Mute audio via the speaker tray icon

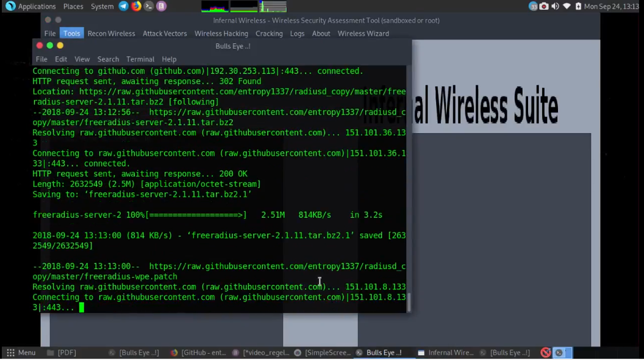554,6
